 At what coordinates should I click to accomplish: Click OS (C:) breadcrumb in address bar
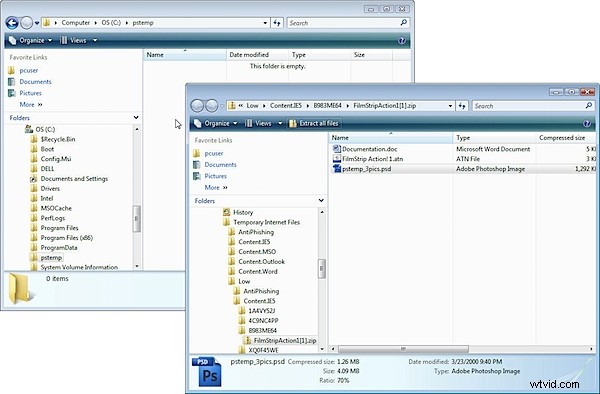coord(111,23)
